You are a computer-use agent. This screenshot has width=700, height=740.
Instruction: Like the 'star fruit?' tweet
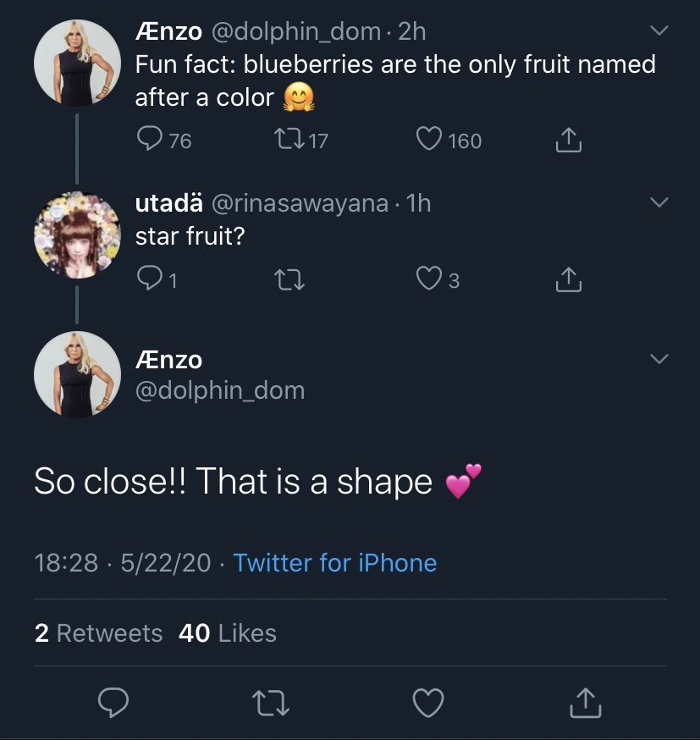click(429, 278)
